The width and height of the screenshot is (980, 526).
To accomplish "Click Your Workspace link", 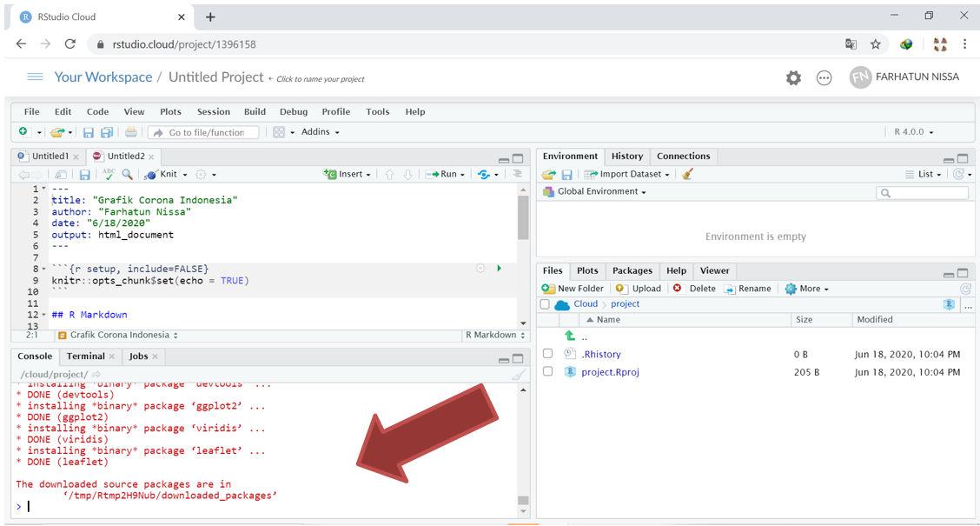I will click(103, 77).
